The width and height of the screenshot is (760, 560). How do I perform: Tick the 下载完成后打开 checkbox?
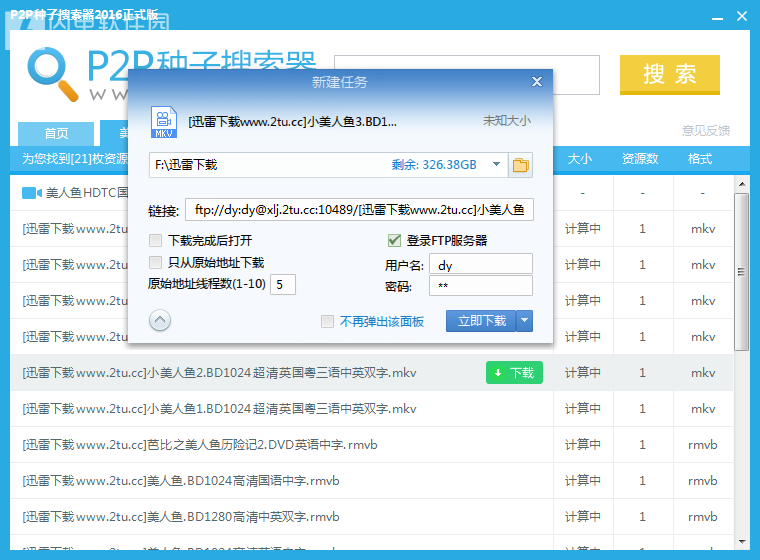(x=156, y=240)
